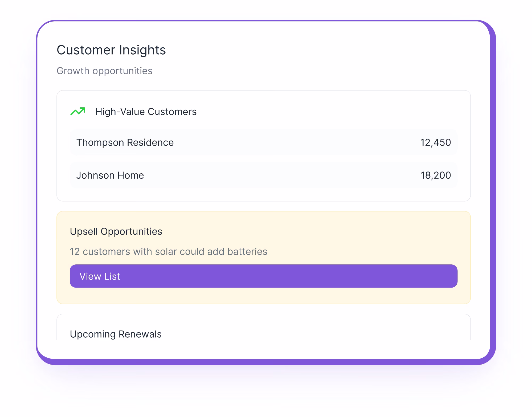
Task: Expand the Upcoming Renewals section
Action: click(116, 334)
